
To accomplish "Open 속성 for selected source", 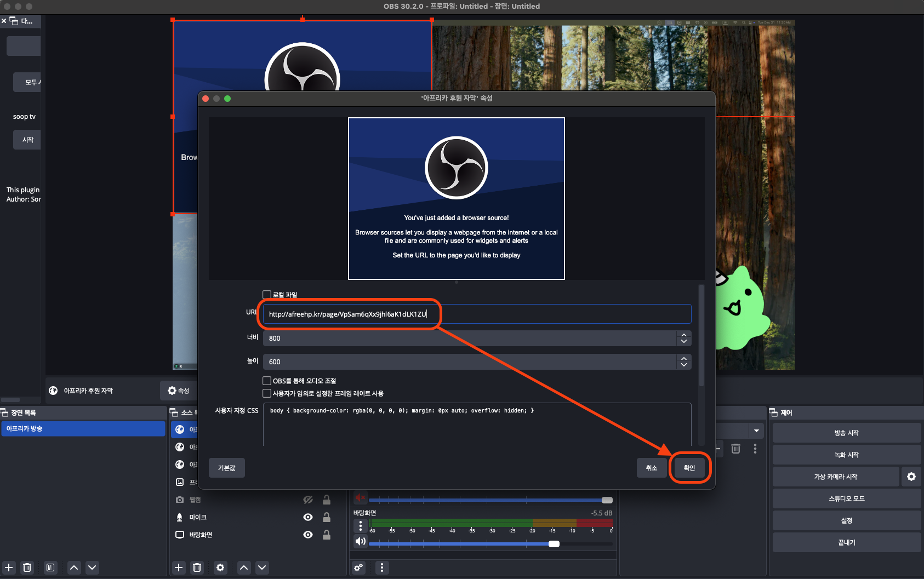I will pos(179,391).
